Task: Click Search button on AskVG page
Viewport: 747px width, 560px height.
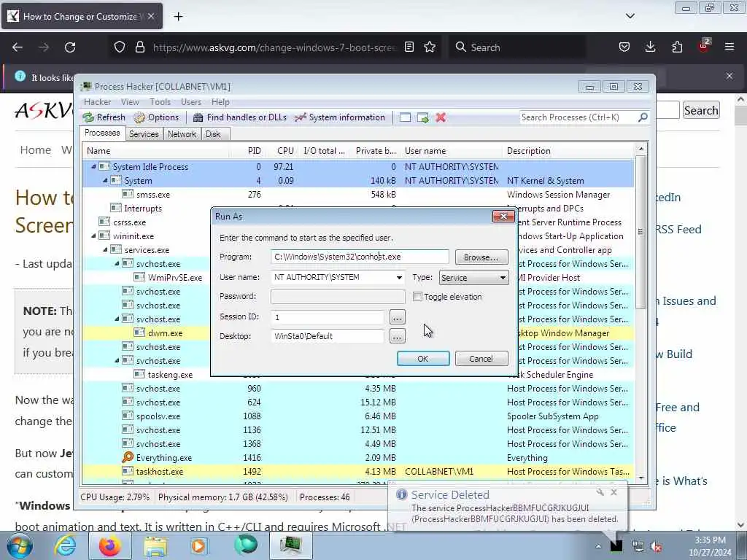Action: 701,111
